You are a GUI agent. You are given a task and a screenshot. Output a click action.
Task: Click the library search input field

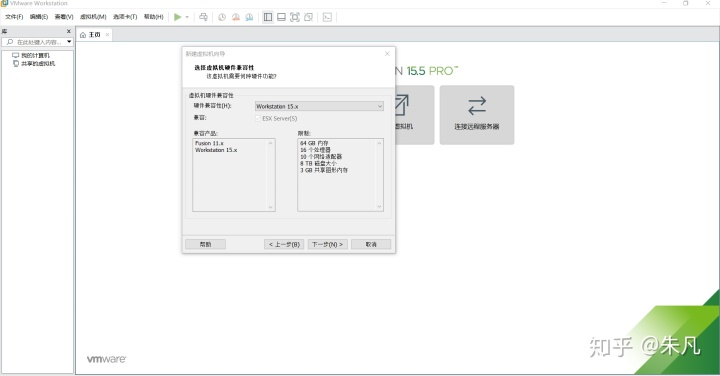click(38, 42)
